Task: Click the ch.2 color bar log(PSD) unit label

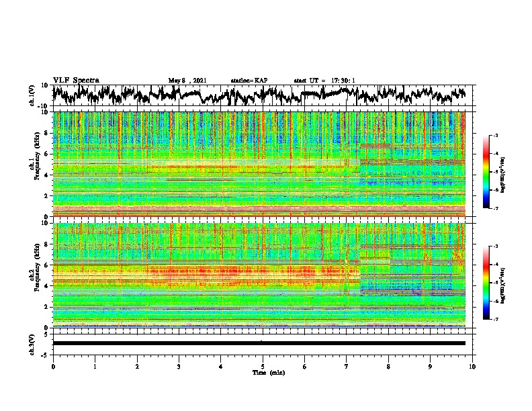Action: click(x=503, y=285)
